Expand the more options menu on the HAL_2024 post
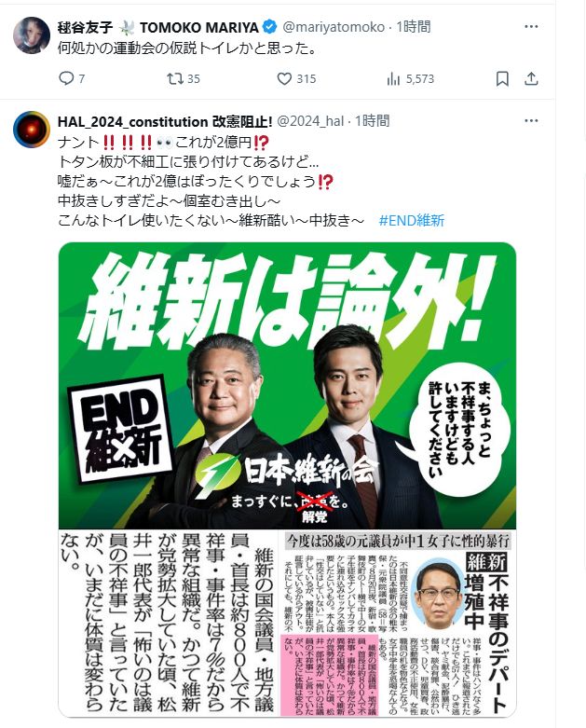 [x=531, y=121]
